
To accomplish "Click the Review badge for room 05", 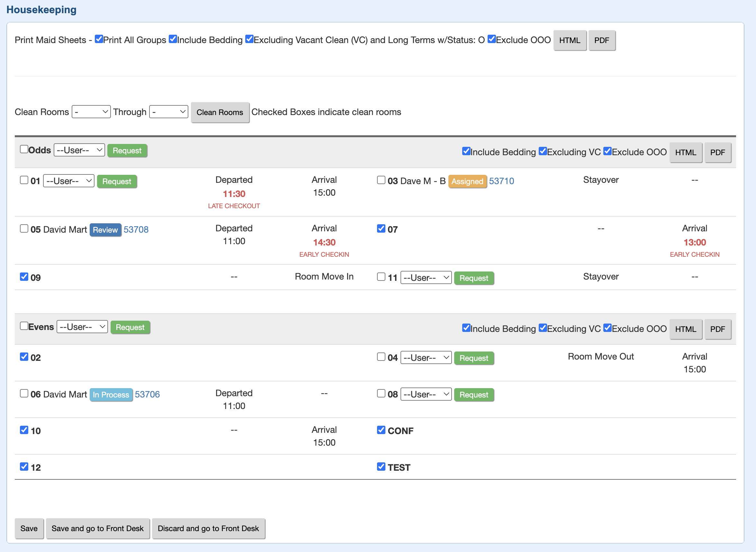I will coord(105,230).
